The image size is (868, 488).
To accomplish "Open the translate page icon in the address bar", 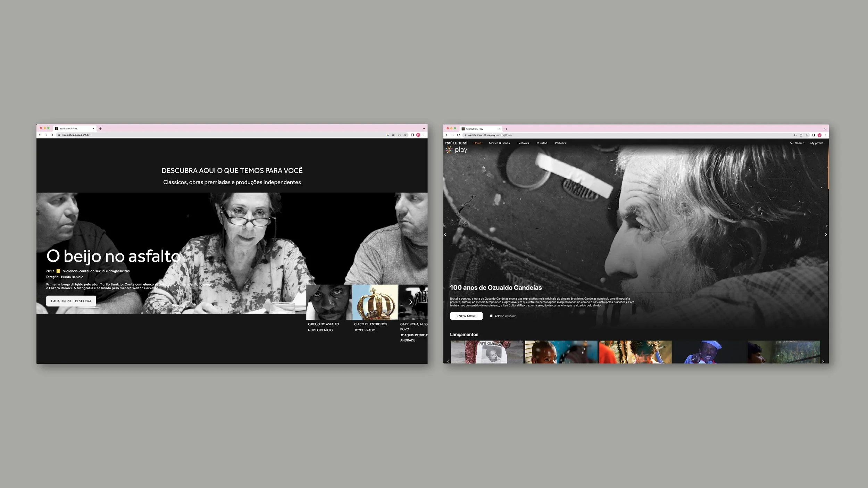I will tap(393, 135).
